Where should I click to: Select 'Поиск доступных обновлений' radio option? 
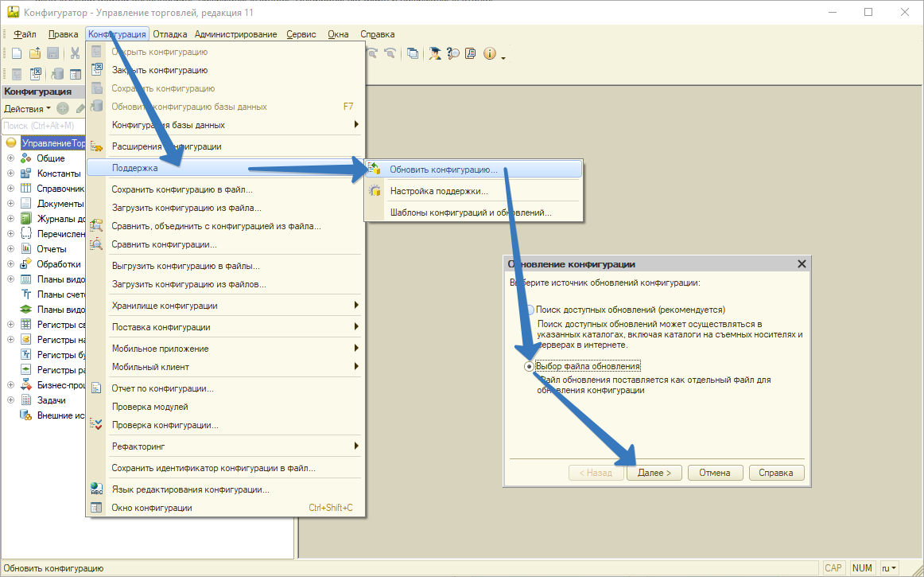pyautogui.click(x=530, y=310)
